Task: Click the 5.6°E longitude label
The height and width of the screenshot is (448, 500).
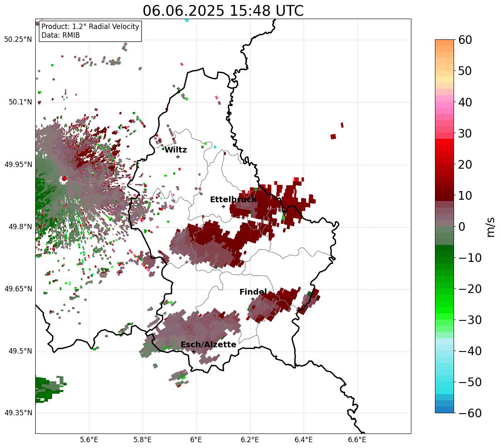Action: pos(89,440)
